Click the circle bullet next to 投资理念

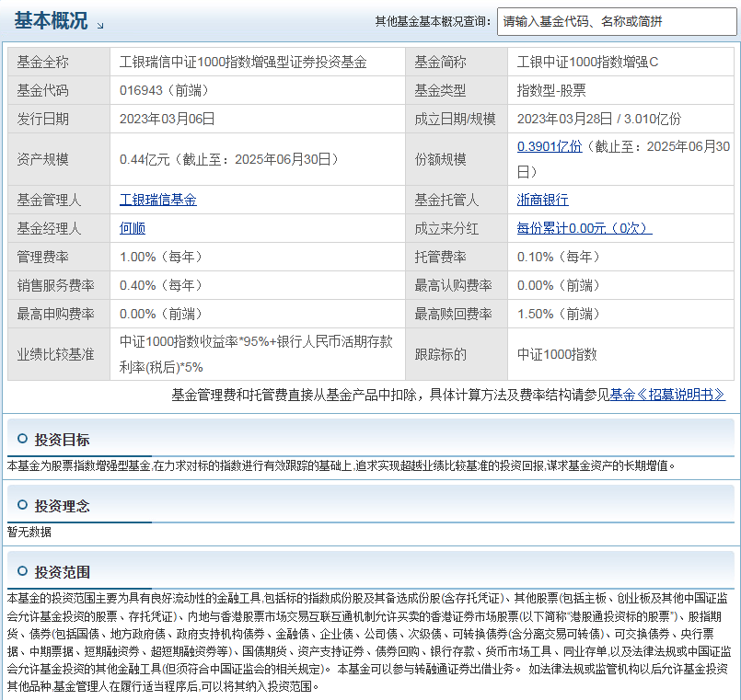coord(22,505)
